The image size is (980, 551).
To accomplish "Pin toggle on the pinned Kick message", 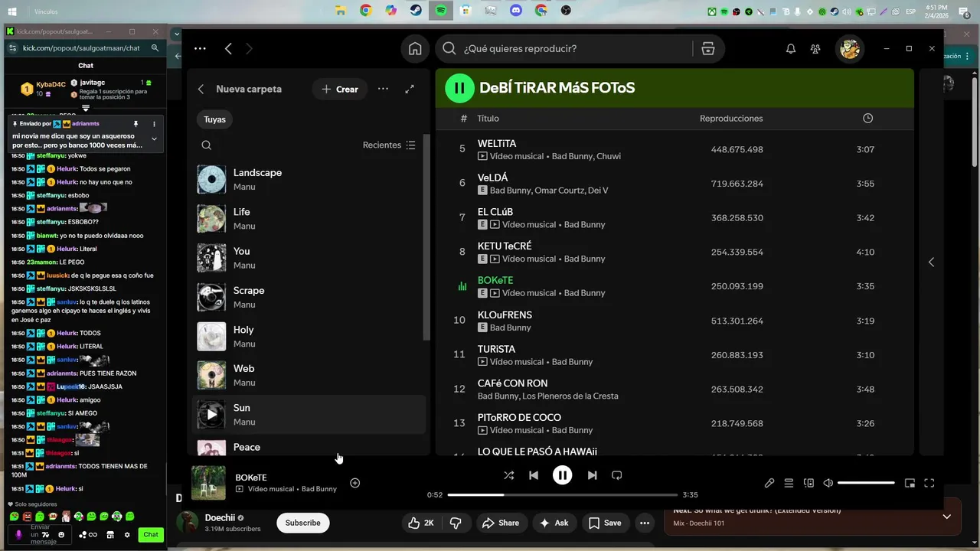I will coord(136,123).
